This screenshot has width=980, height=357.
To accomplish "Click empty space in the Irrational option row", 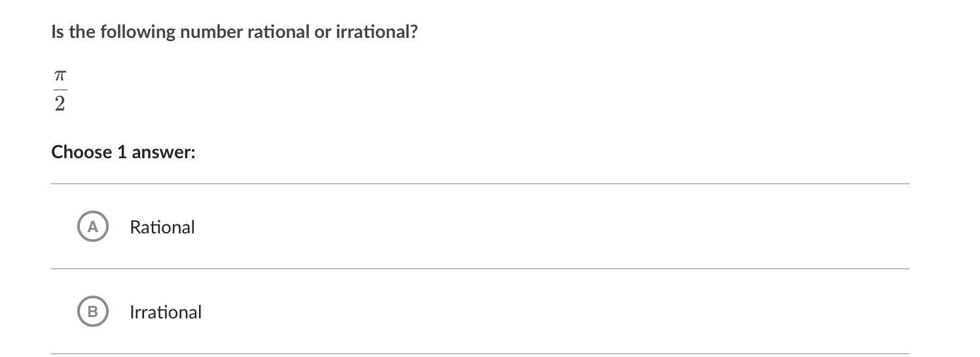I will pyautogui.click(x=524, y=312).
